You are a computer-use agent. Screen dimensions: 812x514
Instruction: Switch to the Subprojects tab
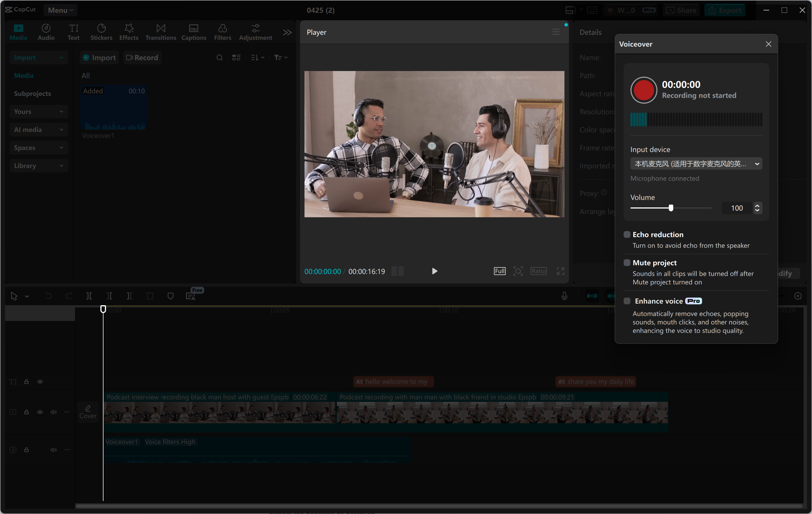tap(32, 93)
